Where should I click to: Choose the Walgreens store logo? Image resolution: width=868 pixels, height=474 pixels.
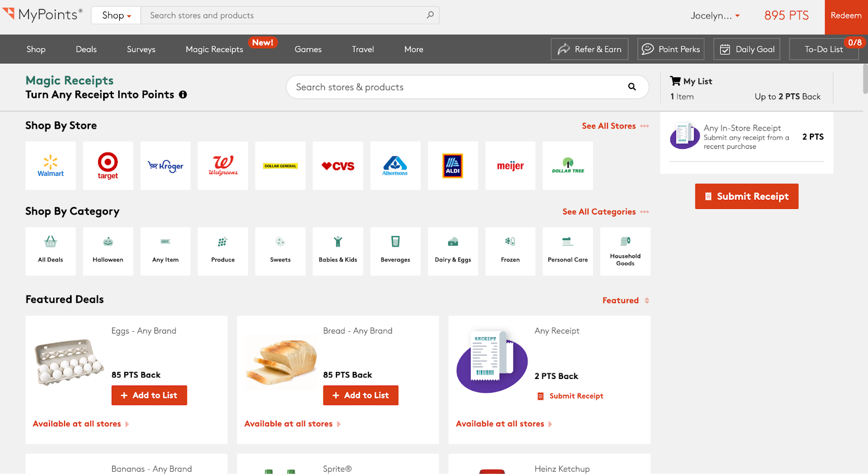(223, 166)
